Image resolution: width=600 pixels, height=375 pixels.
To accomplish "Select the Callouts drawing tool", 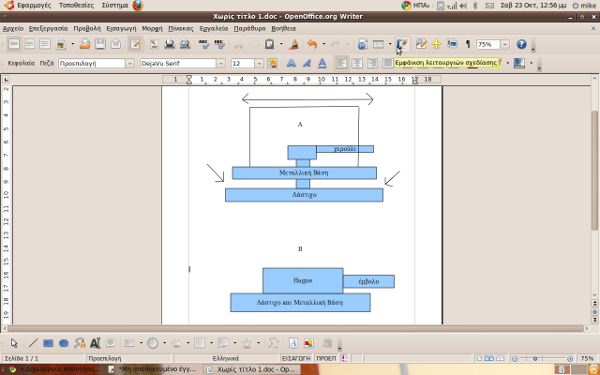I will [111, 343].
